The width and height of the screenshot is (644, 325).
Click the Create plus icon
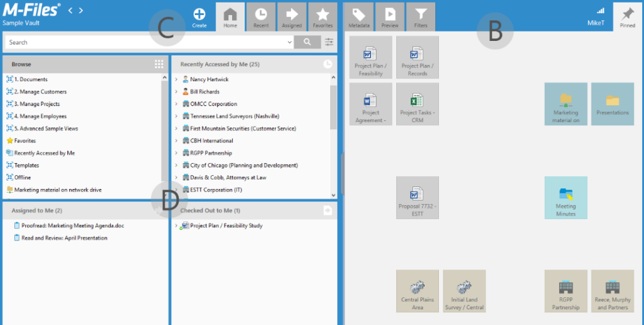[x=199, y=14]
